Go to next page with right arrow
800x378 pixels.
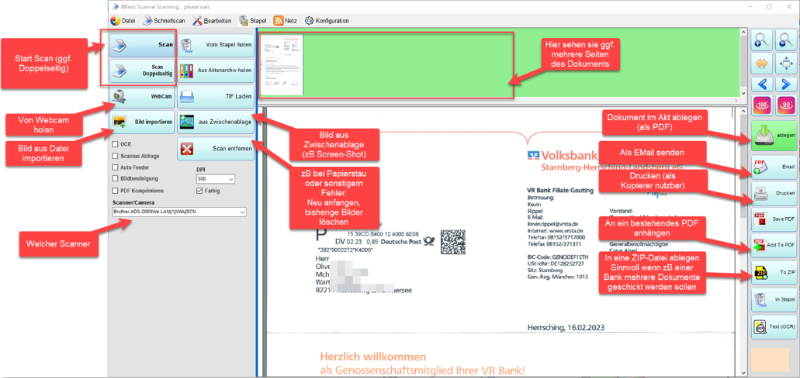tap(786, 84)
